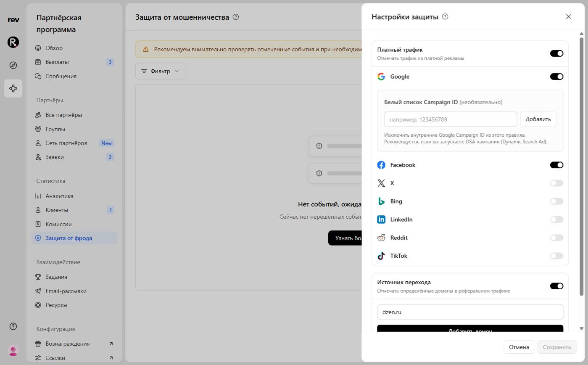Click the external arrow icon beside Вознаграждения
This screenshot has height=365, width=588.
111,344
